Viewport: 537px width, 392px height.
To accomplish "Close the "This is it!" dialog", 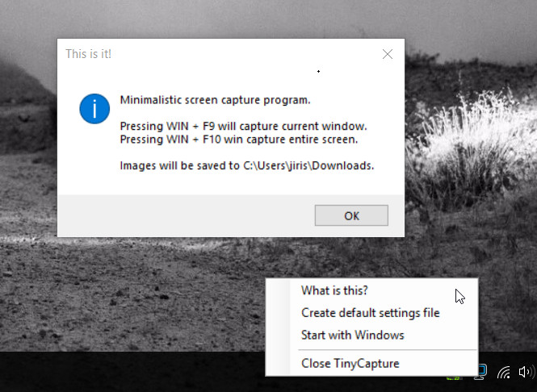I will click(388, 54).
